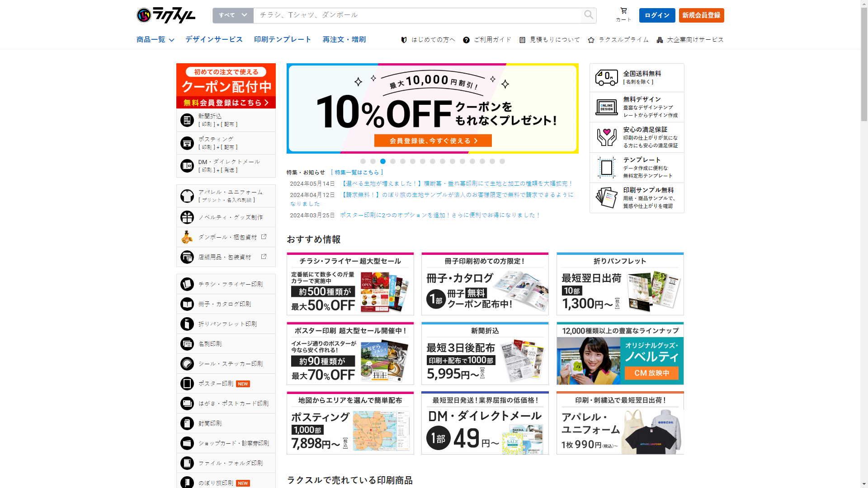
Task: Click the ご利用ガイド question mark icon
Action: [466, 40]
